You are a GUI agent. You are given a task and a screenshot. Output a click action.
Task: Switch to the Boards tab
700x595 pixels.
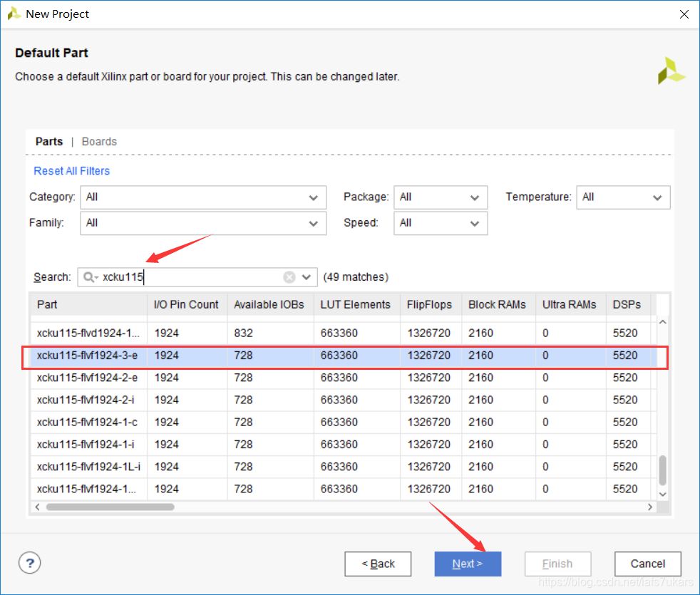[99, 142]
